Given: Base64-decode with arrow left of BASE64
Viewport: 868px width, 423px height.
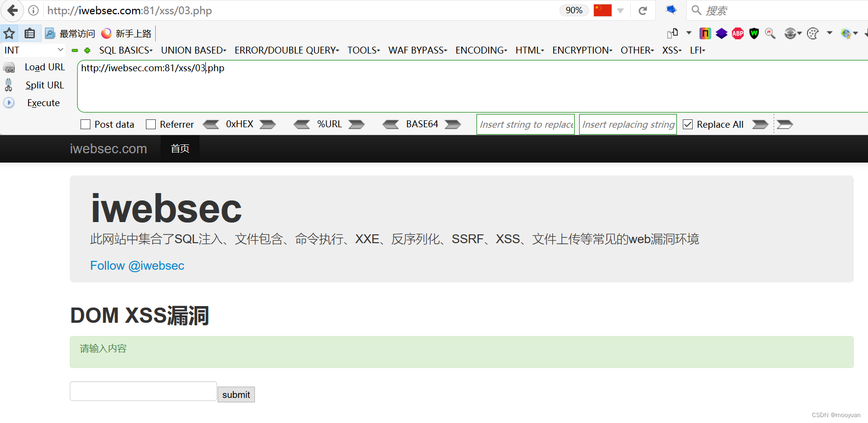Looking at the screenshot, I should pyautogui.click(x=391, y=124).
